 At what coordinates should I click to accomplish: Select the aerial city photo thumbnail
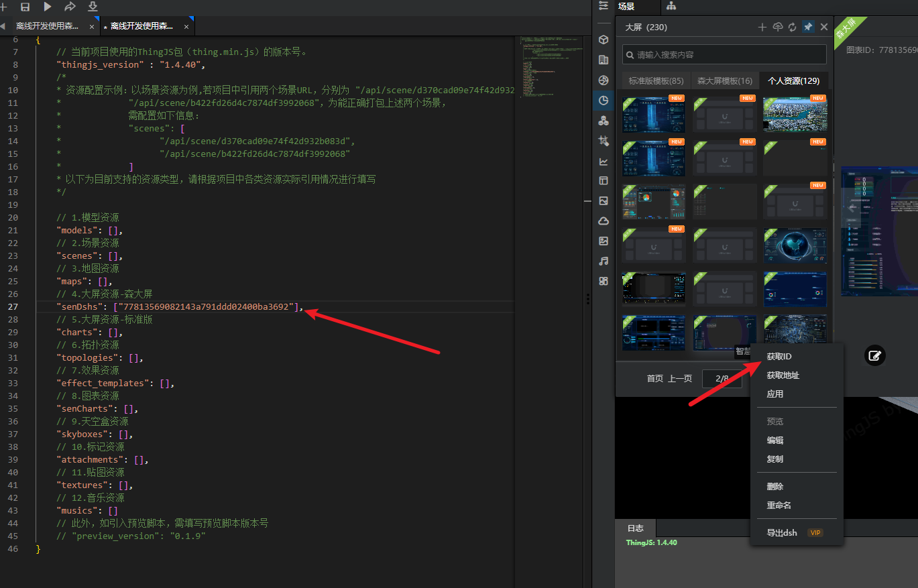(795, 113)
